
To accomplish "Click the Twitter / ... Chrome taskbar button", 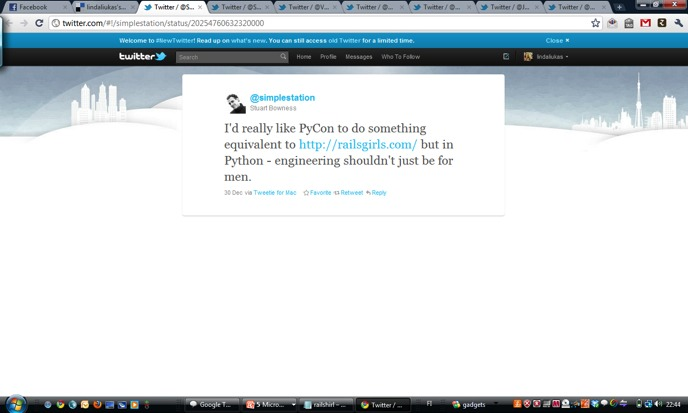I will click(383, 405).
